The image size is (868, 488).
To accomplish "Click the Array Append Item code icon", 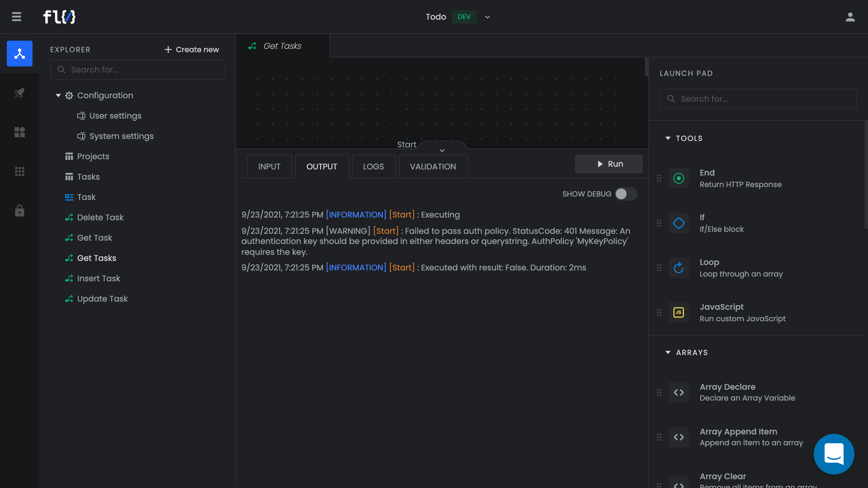I will pos(678,437).
